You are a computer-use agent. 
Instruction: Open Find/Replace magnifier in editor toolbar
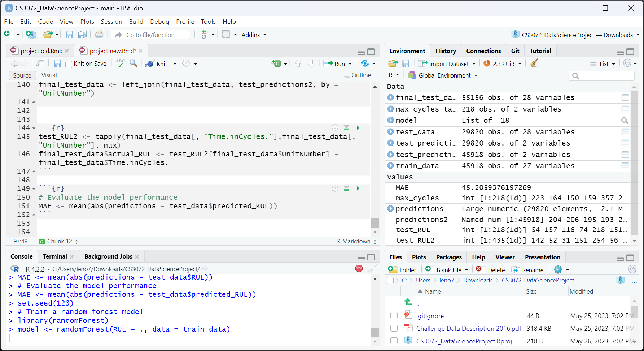tap(133, 64)
